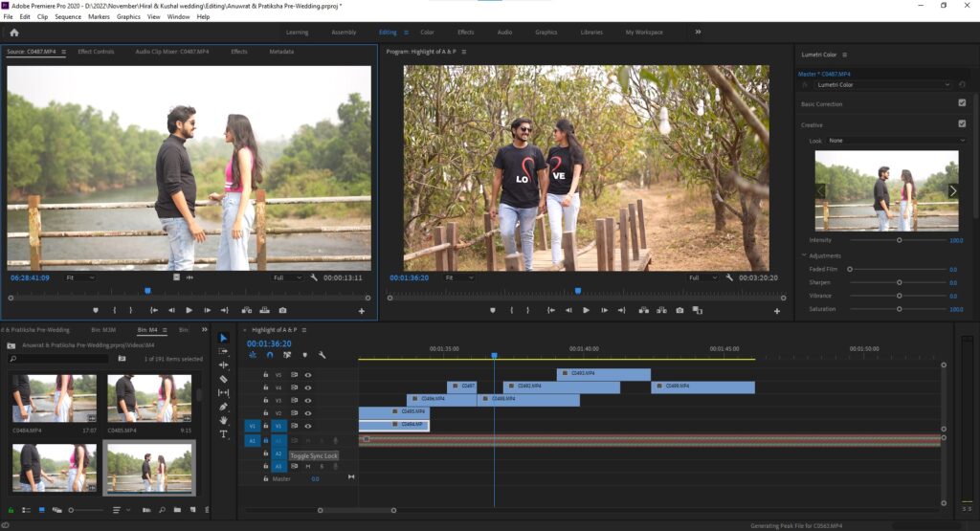Open the Look dropdown in Lumetri Creative
The height and width of the screenshot is (531, 980).
click(896, 141)
